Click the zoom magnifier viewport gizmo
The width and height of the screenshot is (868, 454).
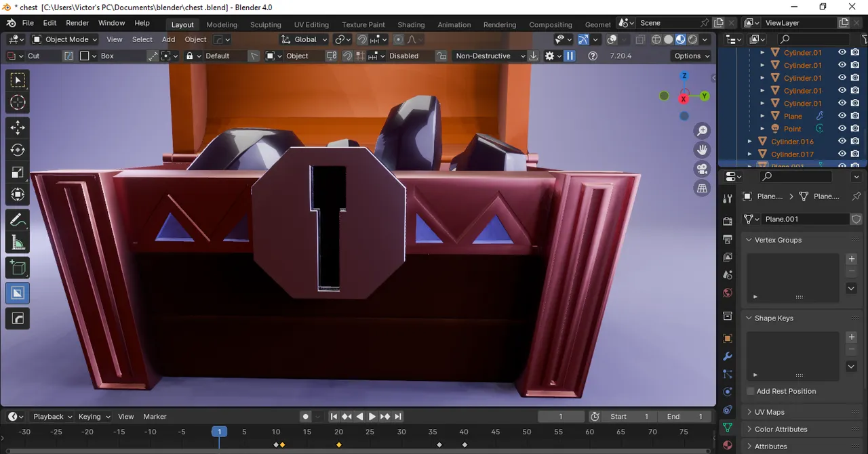(703, 130)
